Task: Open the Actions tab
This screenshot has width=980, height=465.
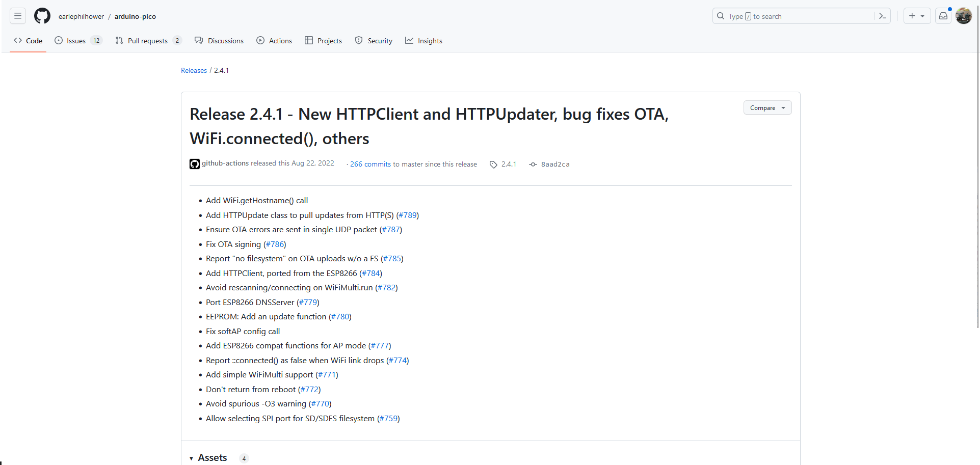Action: pos(274,41)
